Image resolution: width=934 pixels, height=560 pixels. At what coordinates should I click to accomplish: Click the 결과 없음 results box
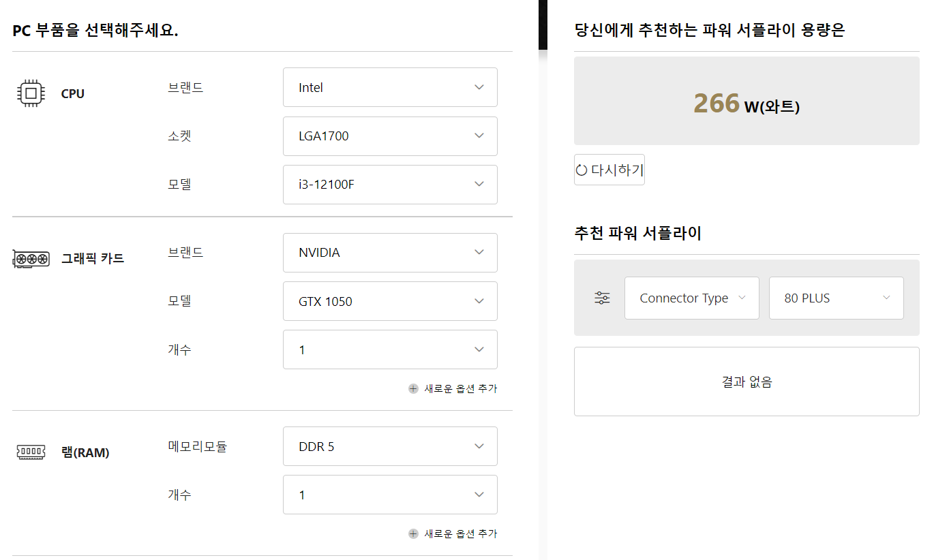[x=747, y=382]
